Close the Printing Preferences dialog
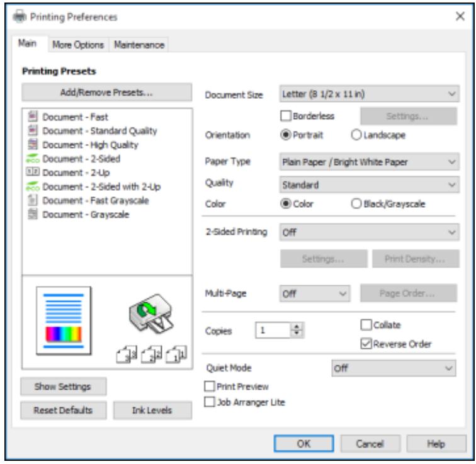Screen dimensions: 476x464 (x=460, y=16)
